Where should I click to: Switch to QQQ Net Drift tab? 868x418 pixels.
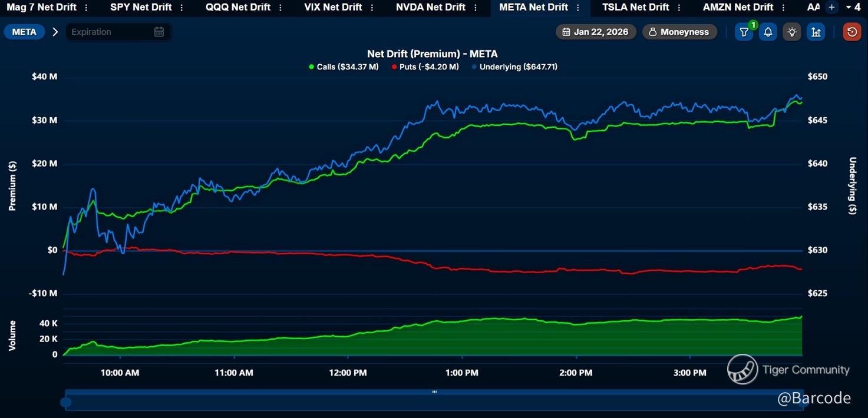click(238, 7)
